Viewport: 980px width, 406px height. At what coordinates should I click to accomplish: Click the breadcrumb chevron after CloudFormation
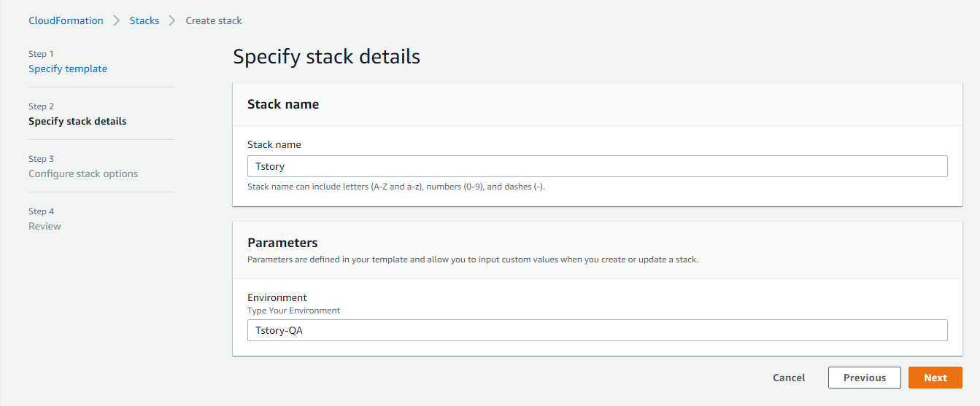click(117, 20)
